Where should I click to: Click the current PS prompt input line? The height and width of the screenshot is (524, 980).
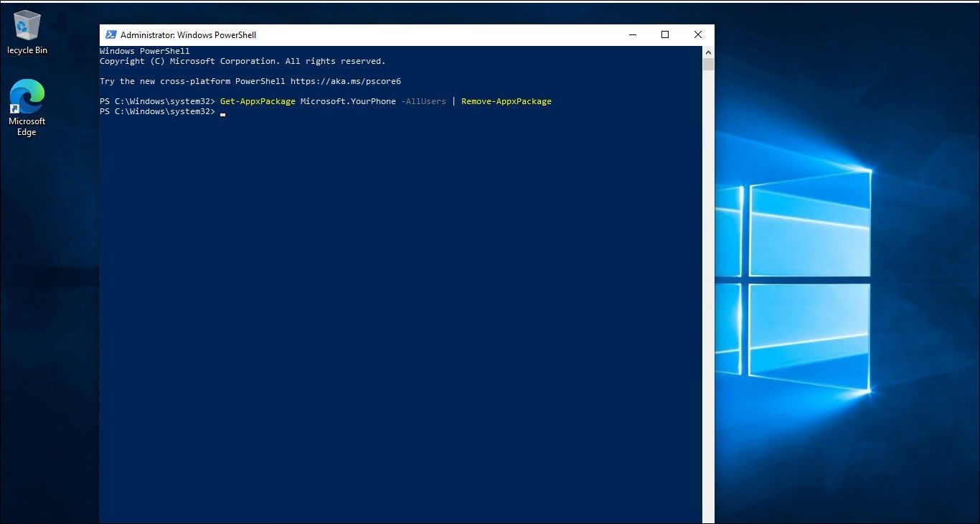point(158,111)
